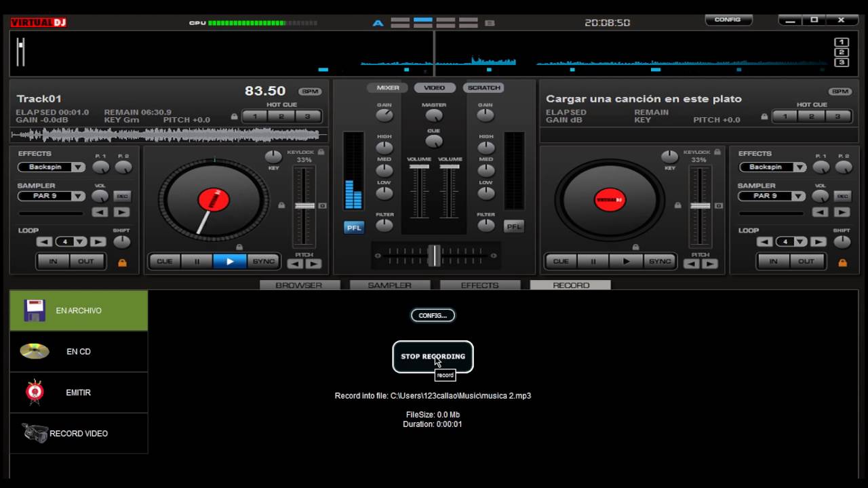This screenshot has width=868, height=488.
Task: Hit CUE on the right deck
Action: click(x=561, y=261)
